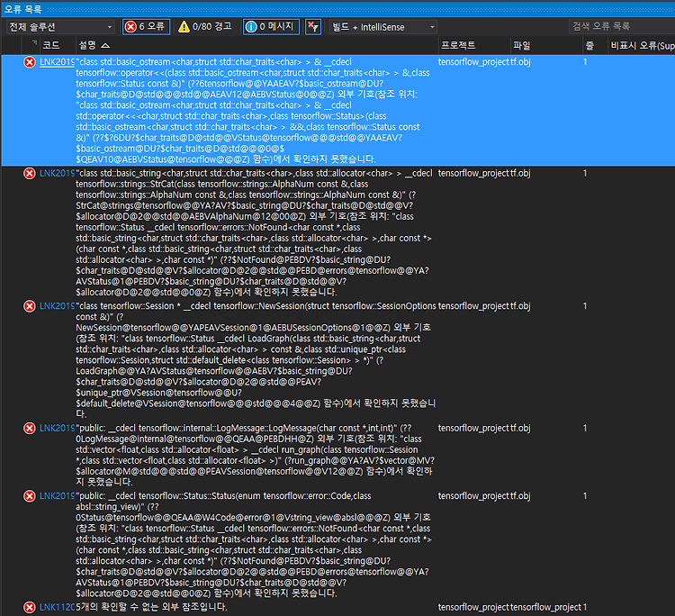Viewport: 675px width, 616px height.
Task: Click error icon of the NewSession row
Action: coord(30,306)
